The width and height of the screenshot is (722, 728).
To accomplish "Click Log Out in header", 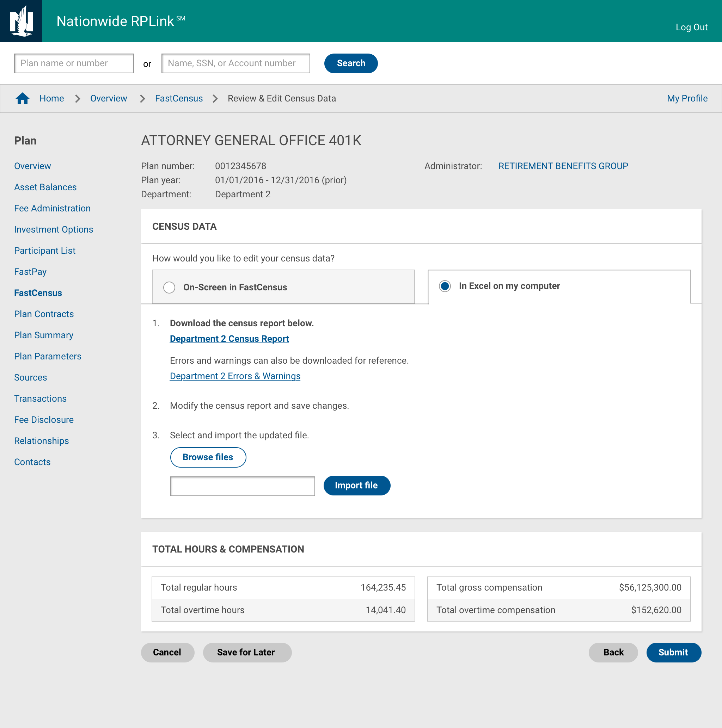I will tap(691, 27).
